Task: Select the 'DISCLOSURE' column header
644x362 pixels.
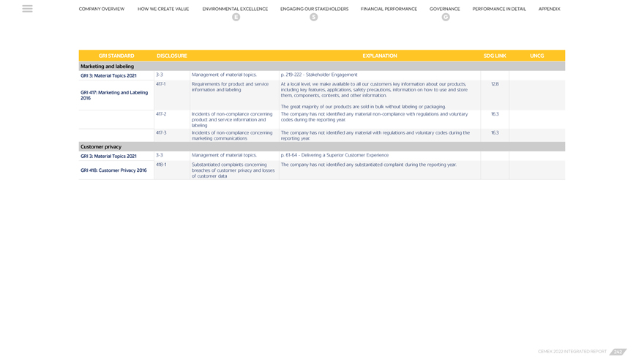Action: pos(172,56)
